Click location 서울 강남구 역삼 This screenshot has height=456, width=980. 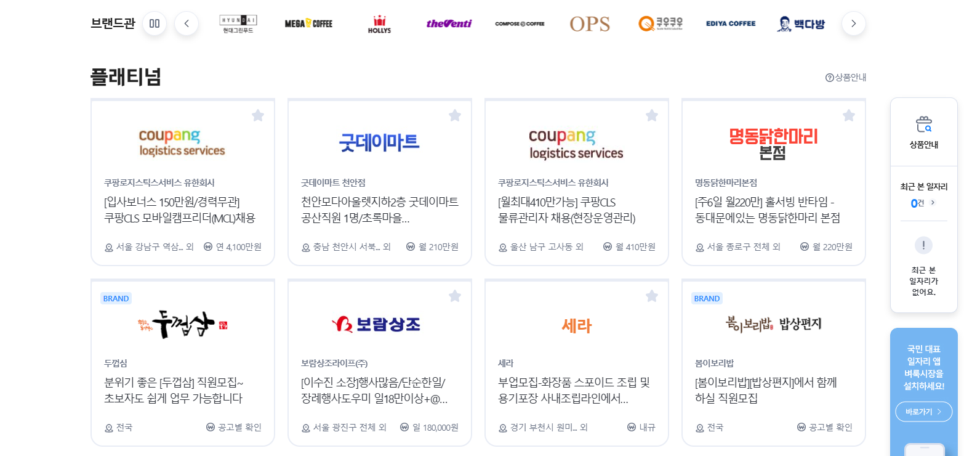[x=149, y=247]
